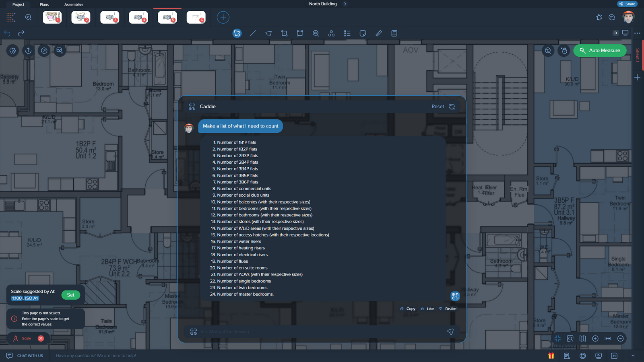Open the minimap icon near zoom controls
Image resolution: width=644 pixels, height=362 pixels.
tap(582, 338)
